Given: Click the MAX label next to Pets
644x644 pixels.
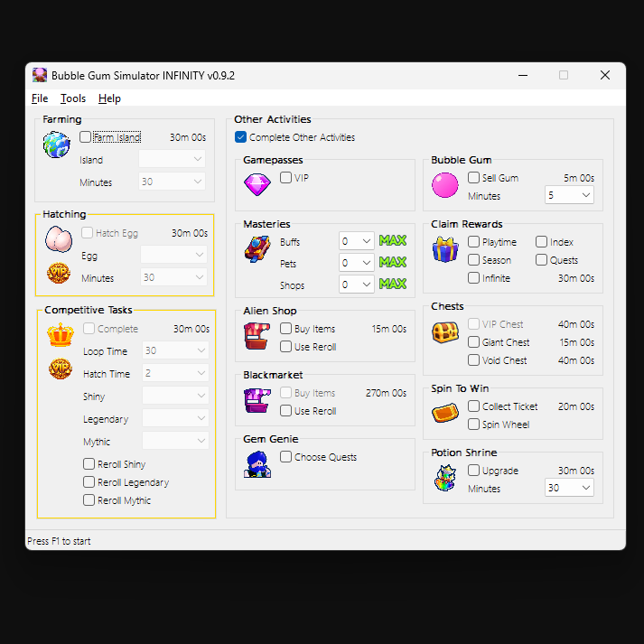Looking at the screenshot, I should (393, 262).
